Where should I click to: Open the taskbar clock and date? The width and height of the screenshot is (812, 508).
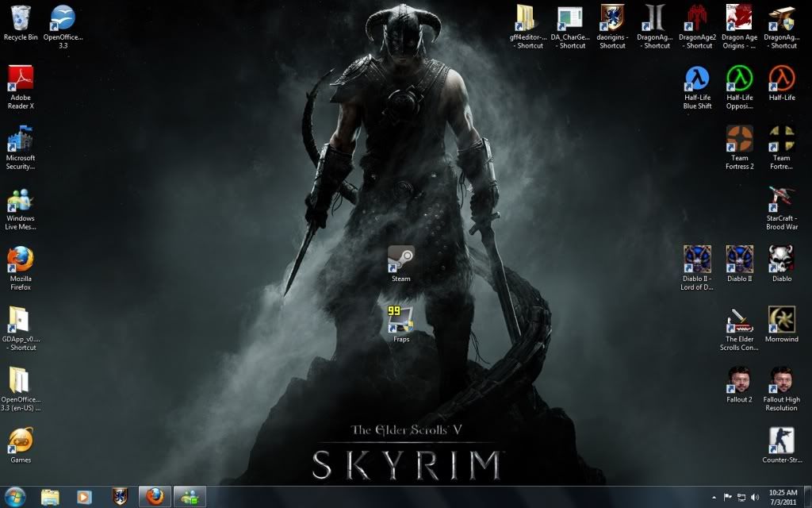(783, 497)
